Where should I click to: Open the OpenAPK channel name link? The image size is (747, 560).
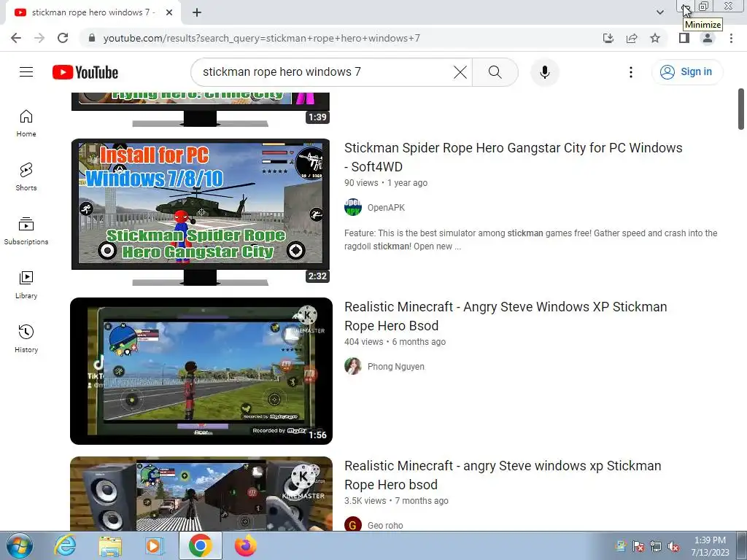[x=386, y=208]
